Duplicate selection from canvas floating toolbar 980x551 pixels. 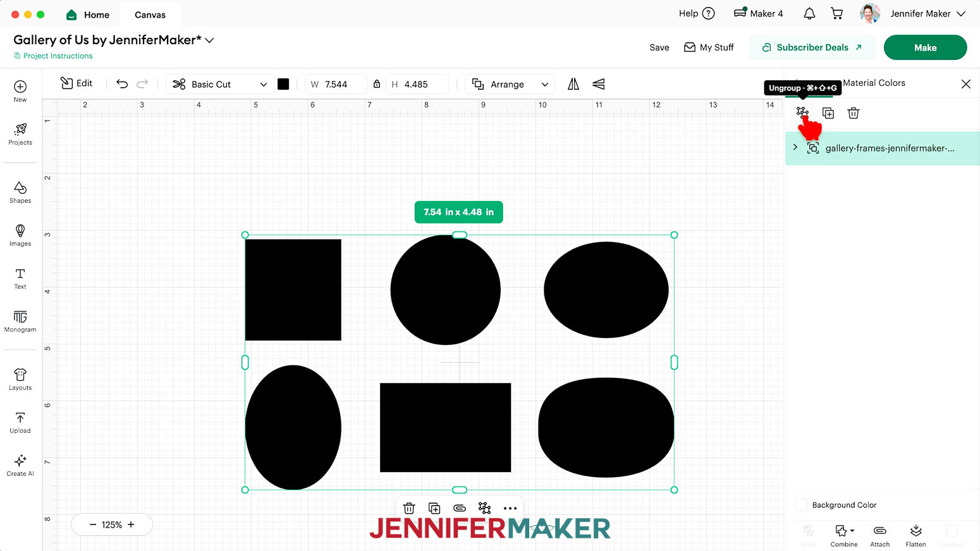point(434,508)
